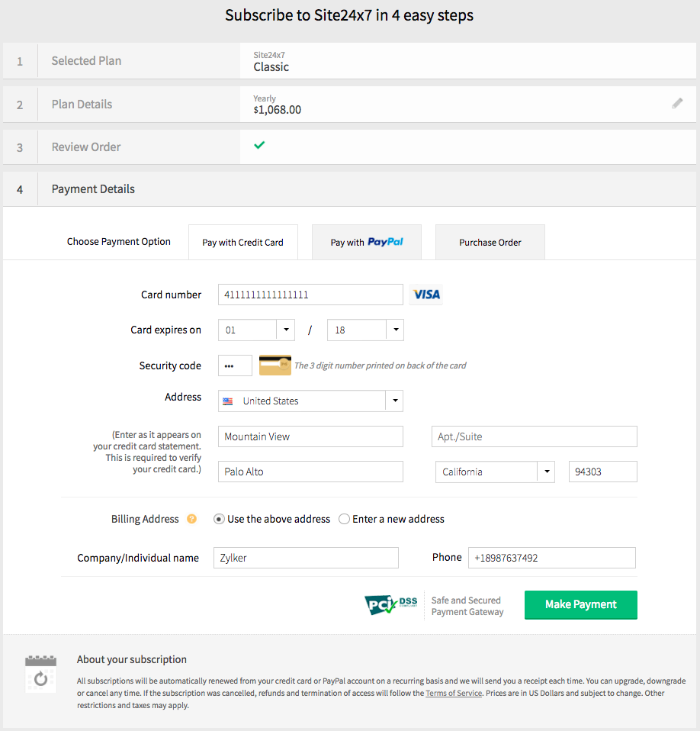Switch to the Pay with PayPal tab
This screenshot has height=731, width=700.
coord(366,242)
